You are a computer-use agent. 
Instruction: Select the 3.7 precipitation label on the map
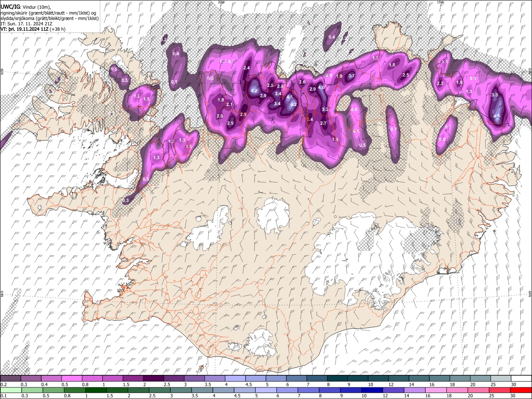(351, 76)
